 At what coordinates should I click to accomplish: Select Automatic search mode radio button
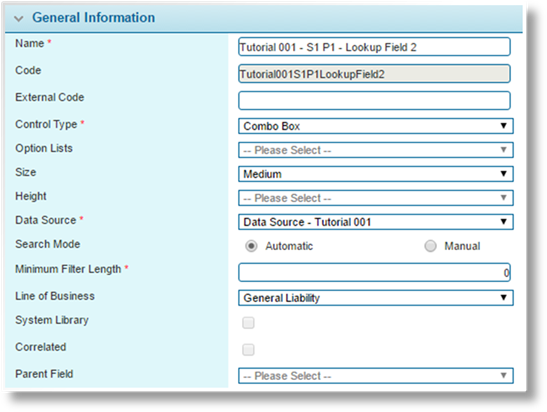point(251,246)
